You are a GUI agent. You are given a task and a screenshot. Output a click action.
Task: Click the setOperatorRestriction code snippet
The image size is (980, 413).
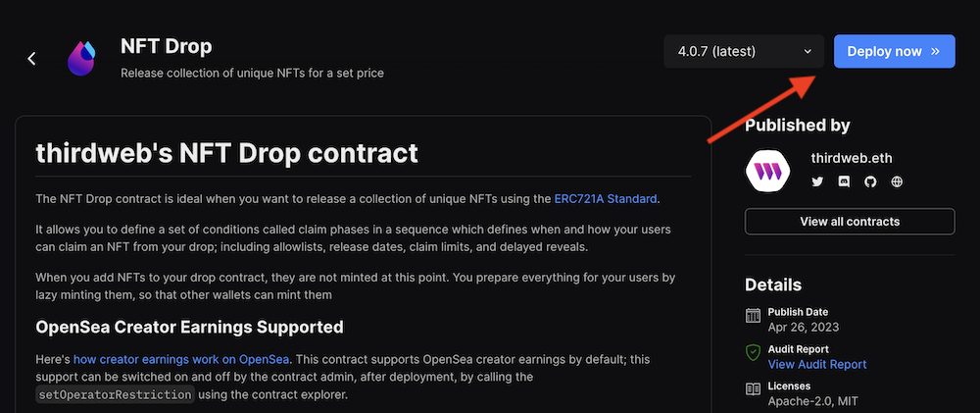tap(114, 395)
